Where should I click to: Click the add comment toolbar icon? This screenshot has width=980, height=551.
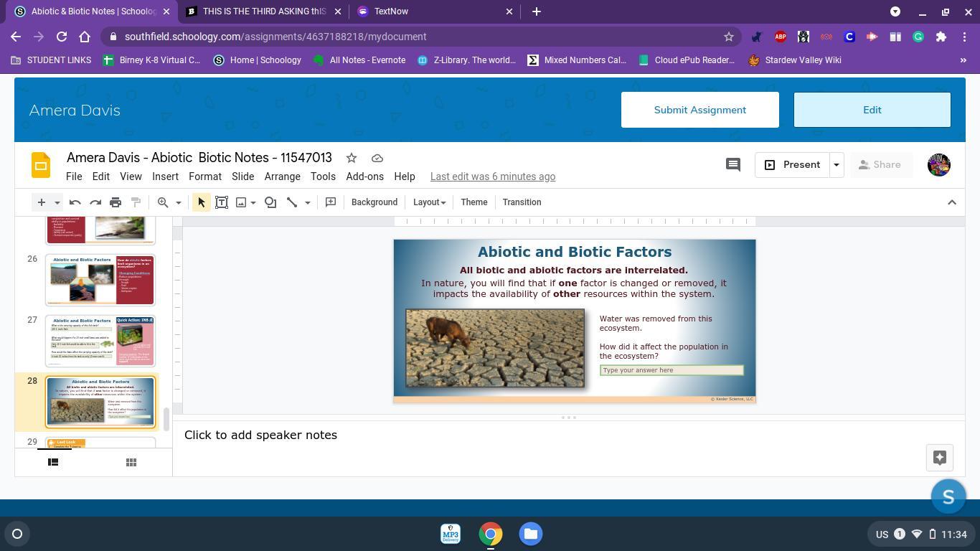click(331, 202)
